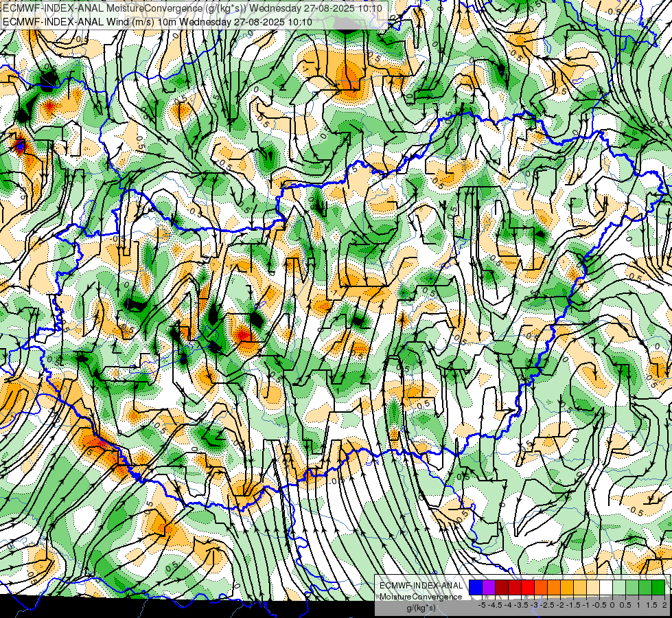Select the white zero-value legend swatch

tap(606, 588)
